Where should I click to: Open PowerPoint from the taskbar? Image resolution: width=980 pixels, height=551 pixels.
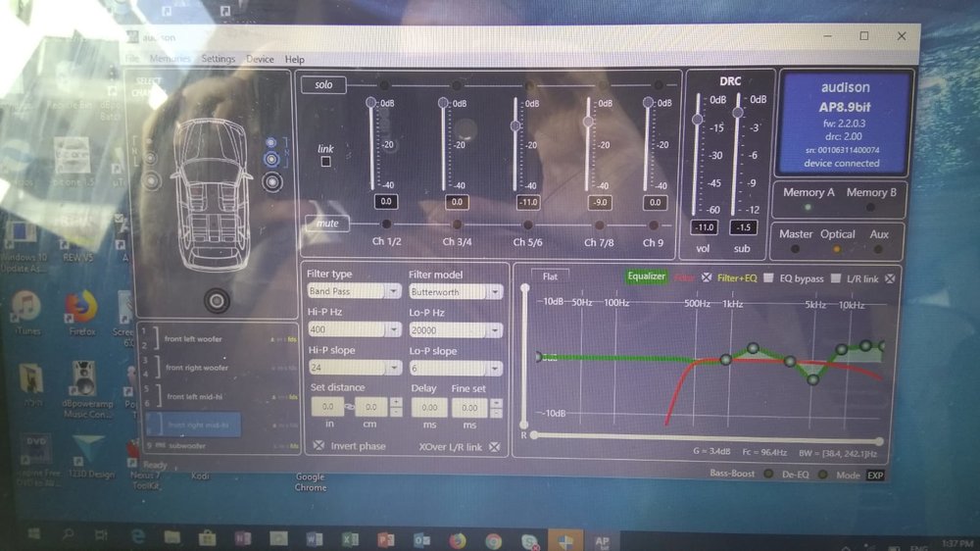[x=385, y=540]
